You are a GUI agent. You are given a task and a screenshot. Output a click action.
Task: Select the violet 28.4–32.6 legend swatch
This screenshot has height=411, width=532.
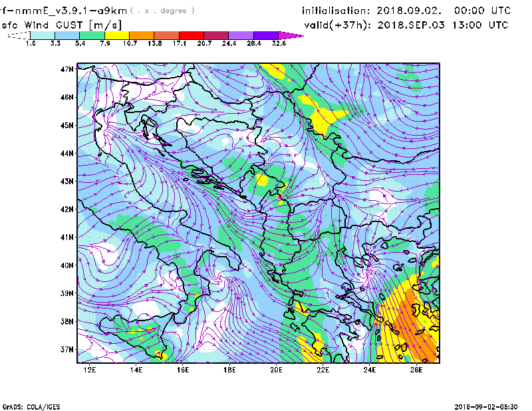coord(265,35)
